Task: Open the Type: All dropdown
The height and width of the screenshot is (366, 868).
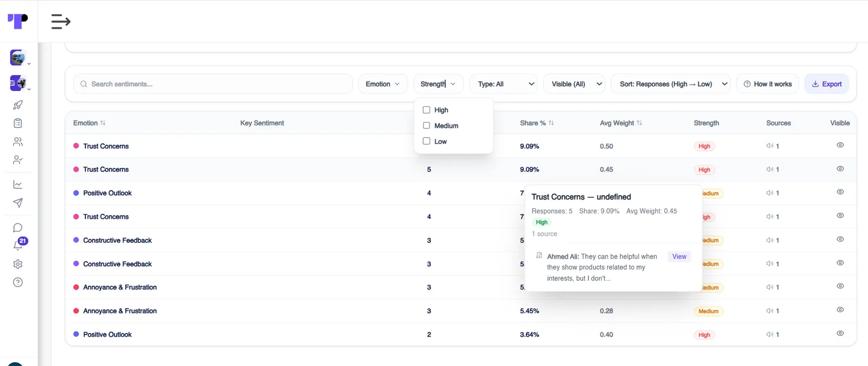Action: [503, 84]
